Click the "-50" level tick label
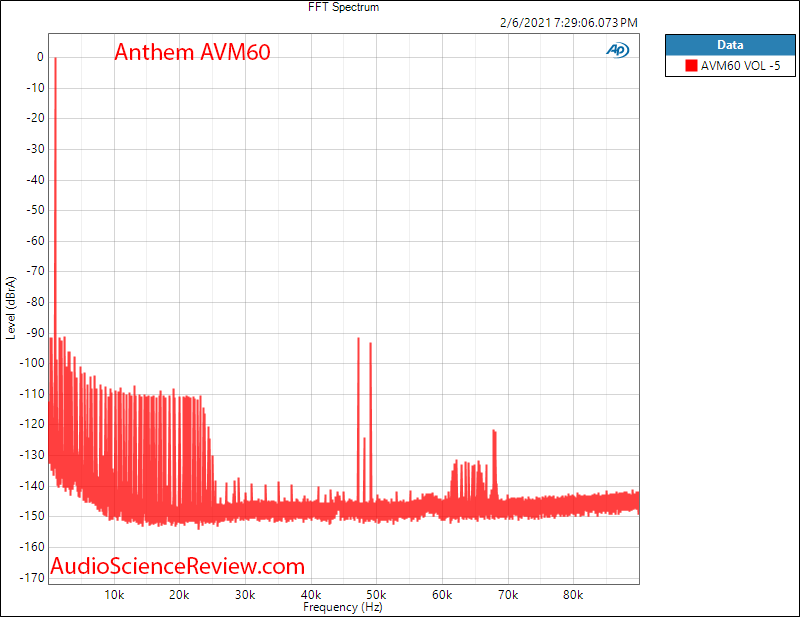The width and height of the screenshot is (800, 617). (x=35, y=210)
